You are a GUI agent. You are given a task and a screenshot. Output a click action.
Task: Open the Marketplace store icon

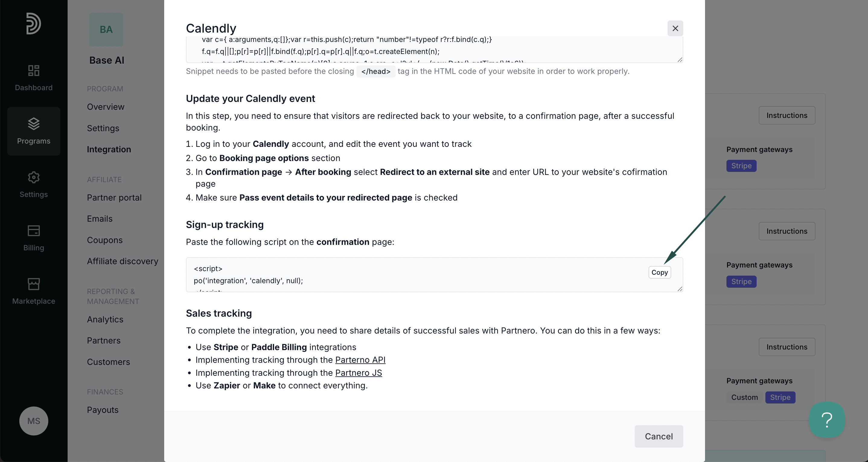(x=34, y=284)
